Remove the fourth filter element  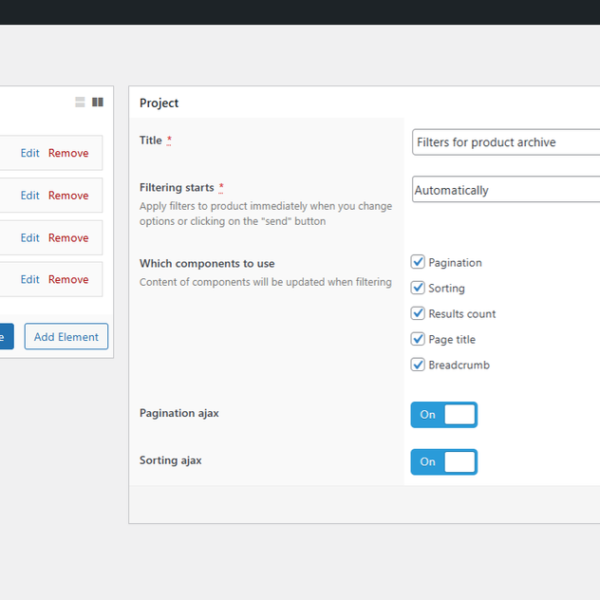coord(68,280)
